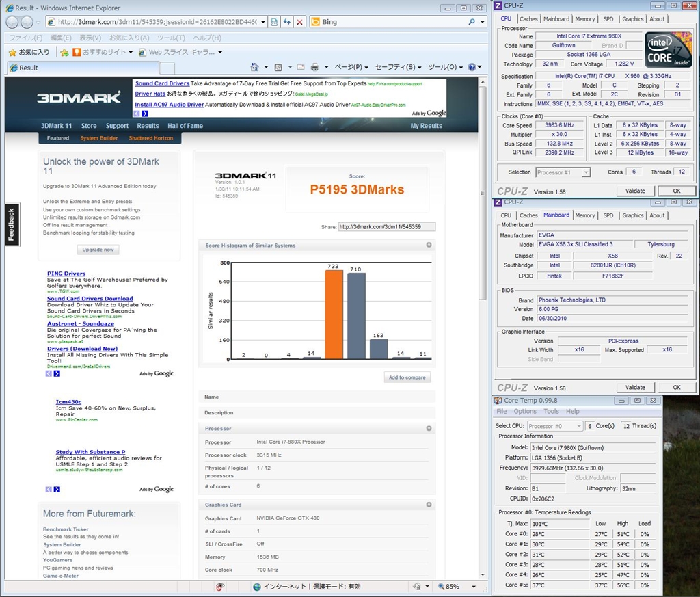Click the Intel Core i7 logo in CPU-Z
This screenshot has width=700, height=597.
[669, 50]
